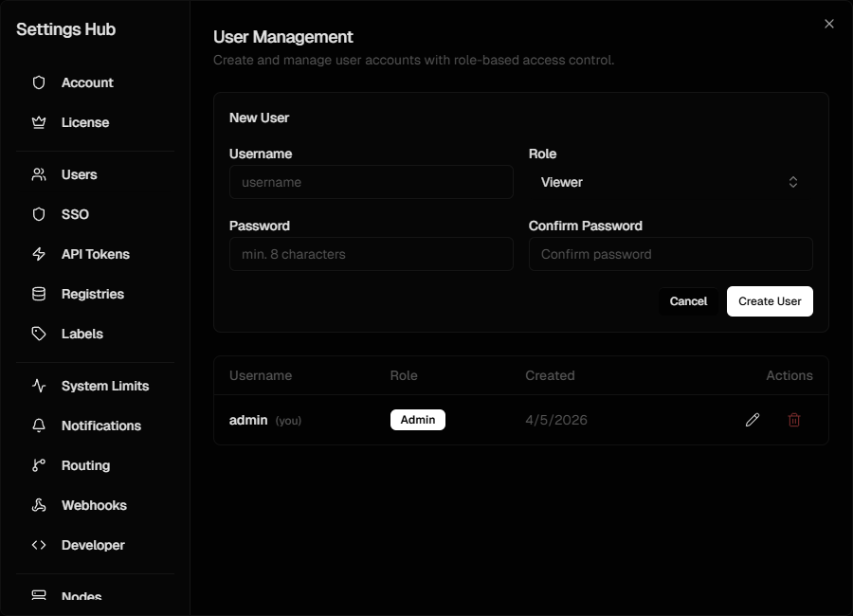The width and height of the screenshot is (853, 616).
Task: Click the Settings Hub title
Action: 65,29
